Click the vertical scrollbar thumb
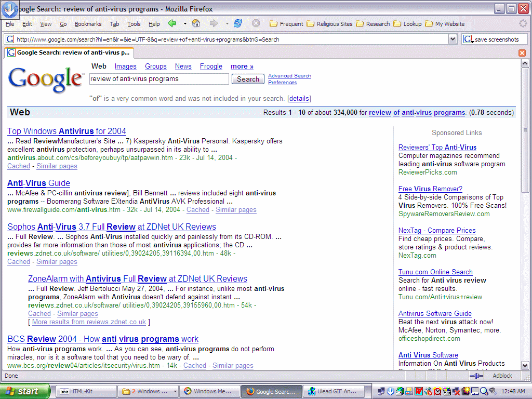 tap(525, 129)
